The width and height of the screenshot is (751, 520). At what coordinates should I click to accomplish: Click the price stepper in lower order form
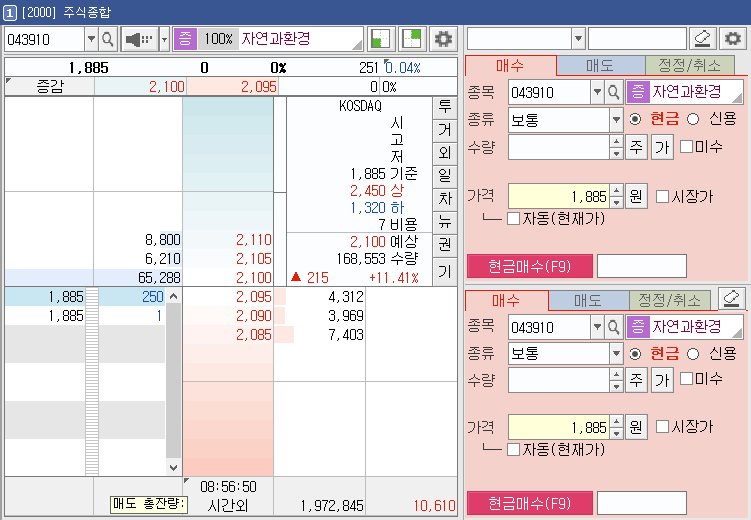pos(616,427)
